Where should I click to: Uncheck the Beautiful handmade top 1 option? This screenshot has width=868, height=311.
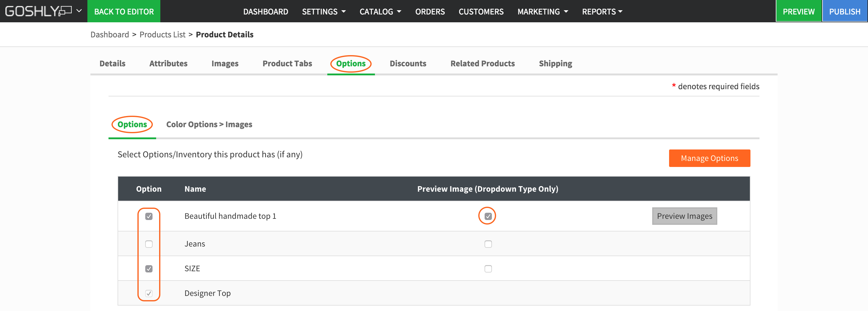(149, 216)
